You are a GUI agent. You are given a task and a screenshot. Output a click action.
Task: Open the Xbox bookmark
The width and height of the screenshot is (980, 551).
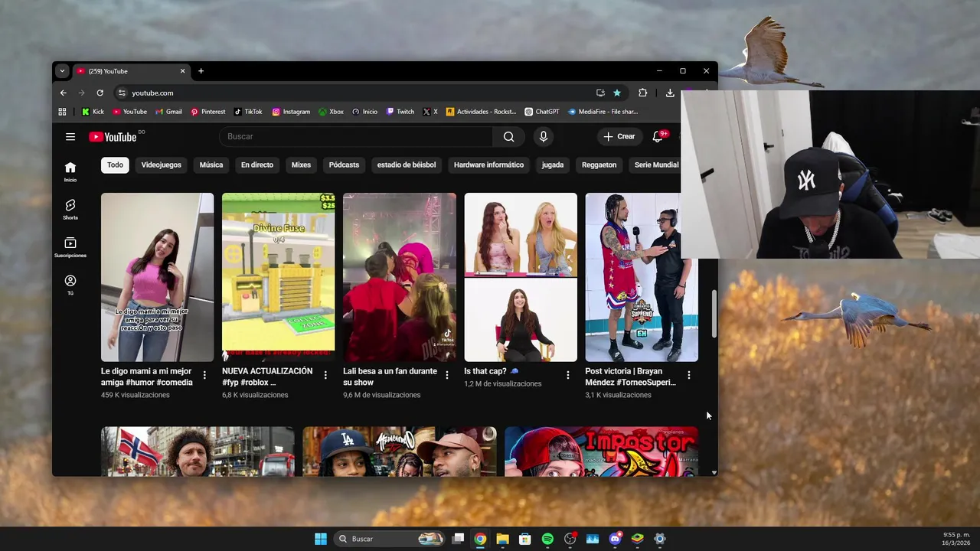[x=331, y=112]
